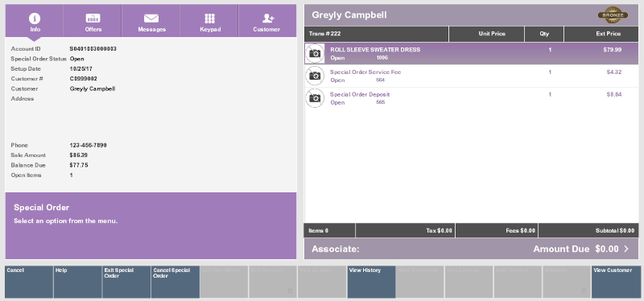Open the Keypad tab

[209, 22]
